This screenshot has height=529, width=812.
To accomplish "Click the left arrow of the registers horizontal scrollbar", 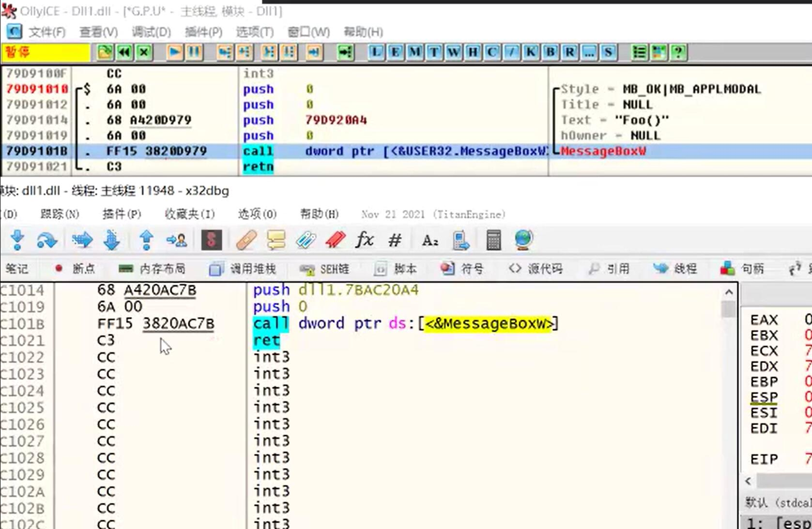I will pos(748,481).
